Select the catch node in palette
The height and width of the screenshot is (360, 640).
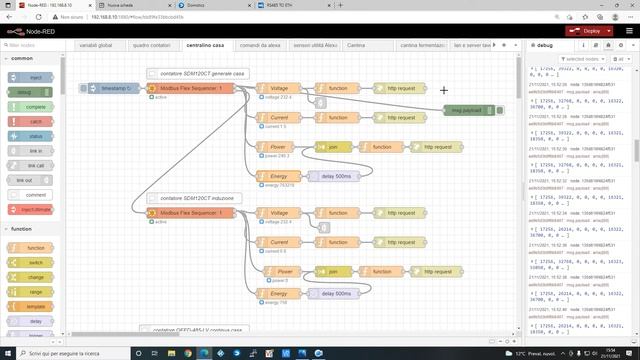pos(31,122)
